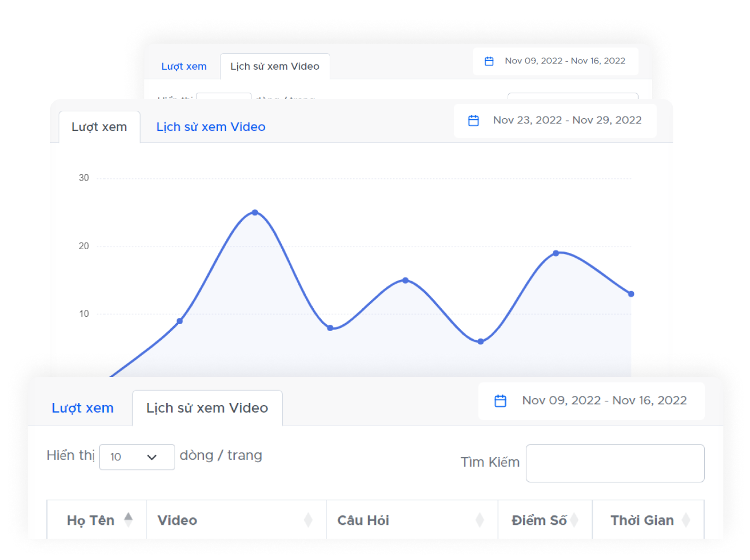The image size is (750, 560).
Task: Click the calendar icon next to Nov 23 - Nov 29
Action: 473,120
